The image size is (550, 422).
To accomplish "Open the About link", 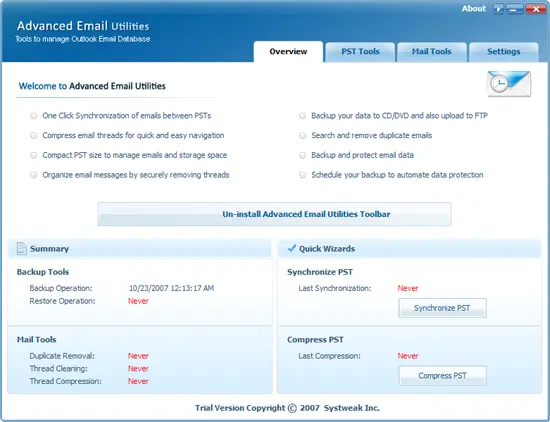I will pyautogui.click(x=474, y=9).
